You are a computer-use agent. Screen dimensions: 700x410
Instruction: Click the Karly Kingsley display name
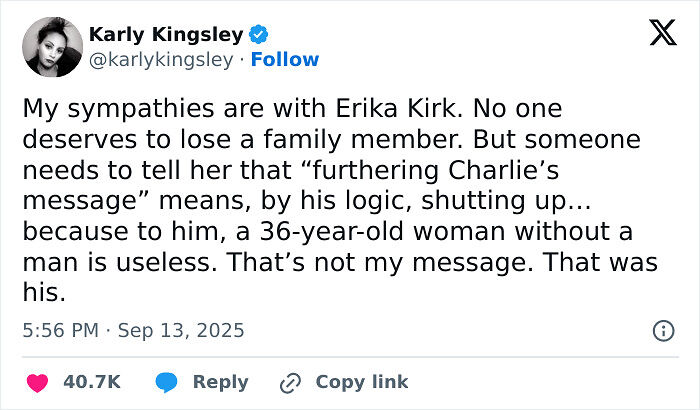click(165, 35)
